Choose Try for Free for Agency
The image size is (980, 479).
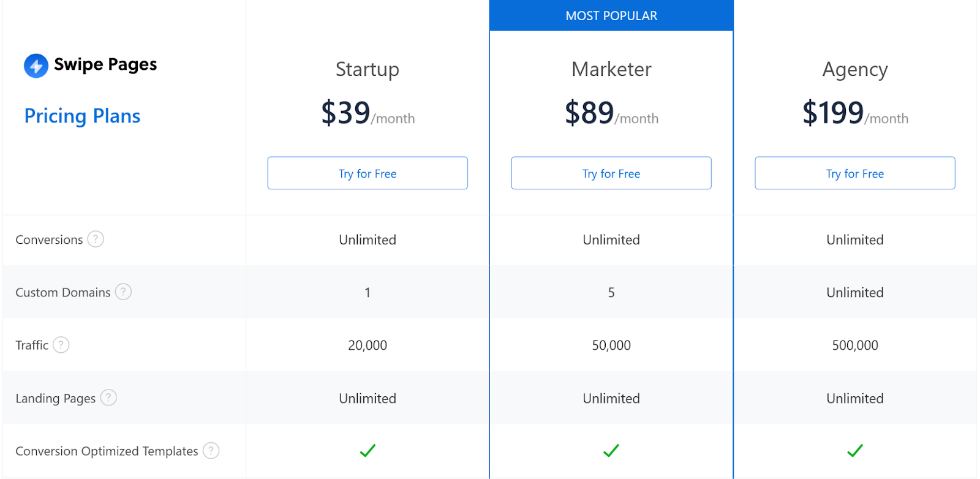[x=855, y=173]
